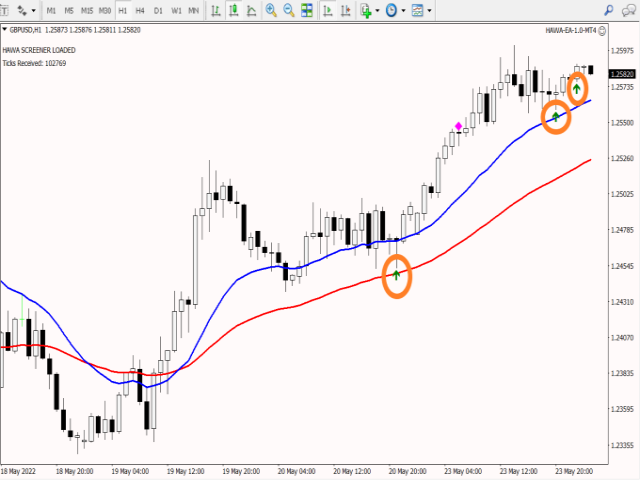Click the 1.25975 price axis label
The image size is (640, 480).
pyautogui.click(x=622, y=51)
